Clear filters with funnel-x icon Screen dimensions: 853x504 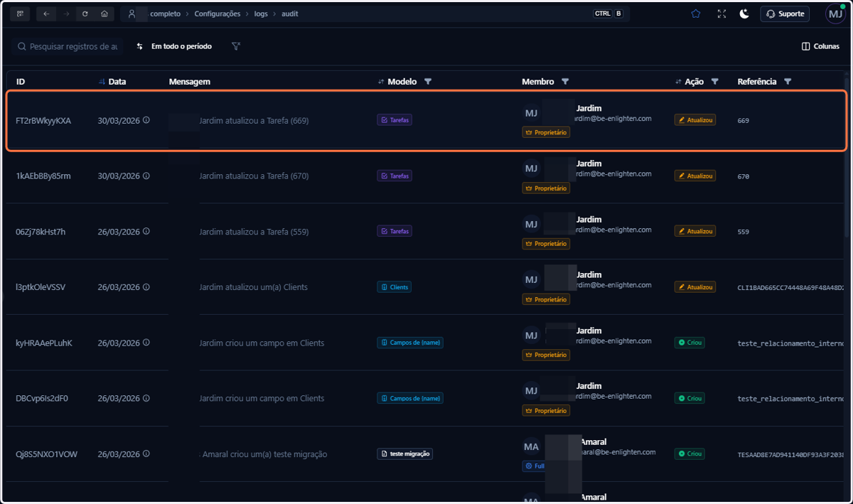236,46
